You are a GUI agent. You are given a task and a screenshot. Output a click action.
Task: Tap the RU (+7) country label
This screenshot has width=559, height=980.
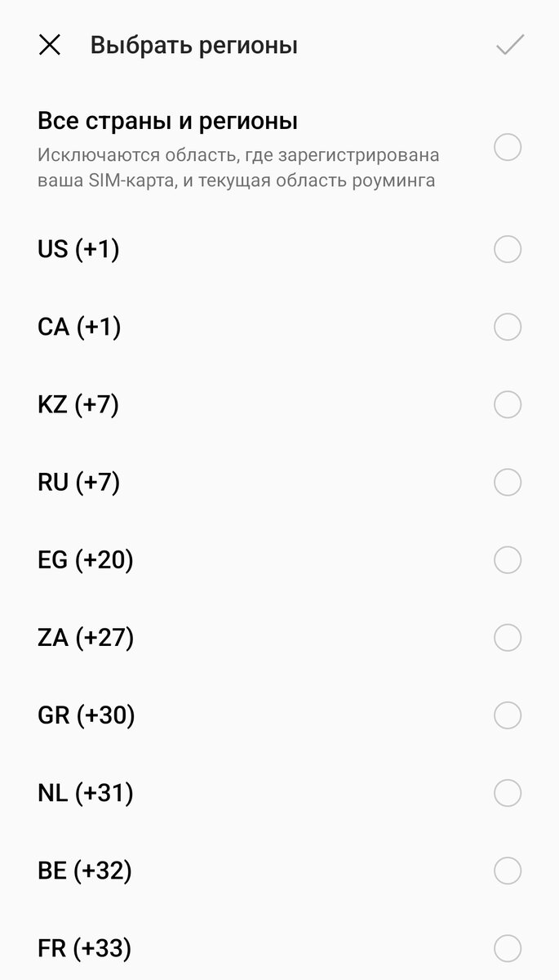click(x=79, y=482)
